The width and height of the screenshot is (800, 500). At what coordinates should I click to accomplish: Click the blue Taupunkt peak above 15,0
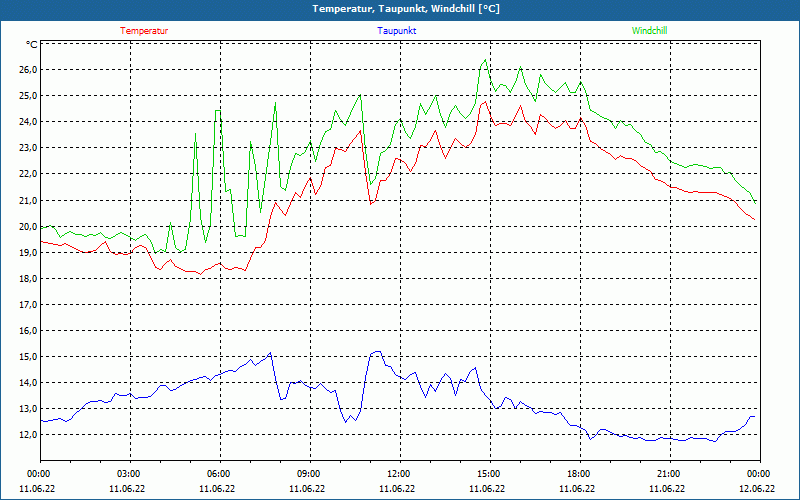pyautogui.click(x=377, y=352)
